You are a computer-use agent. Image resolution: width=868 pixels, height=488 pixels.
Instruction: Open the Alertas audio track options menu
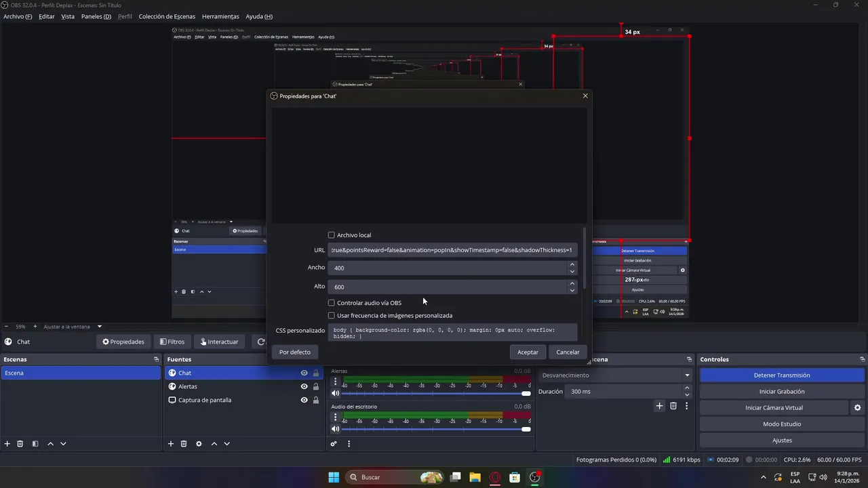(335, 382)
